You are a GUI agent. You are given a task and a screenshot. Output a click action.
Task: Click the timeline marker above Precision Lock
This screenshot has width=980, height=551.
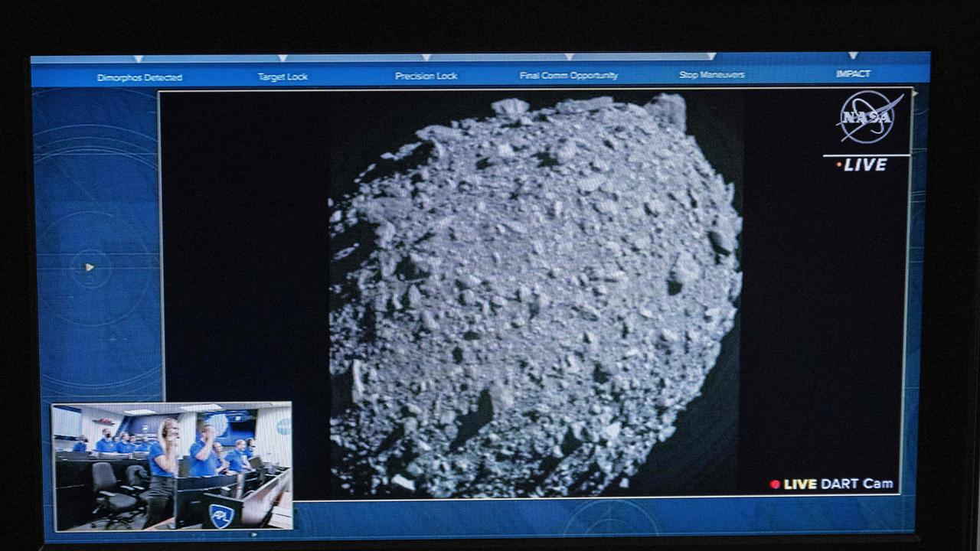coord(426,57)
